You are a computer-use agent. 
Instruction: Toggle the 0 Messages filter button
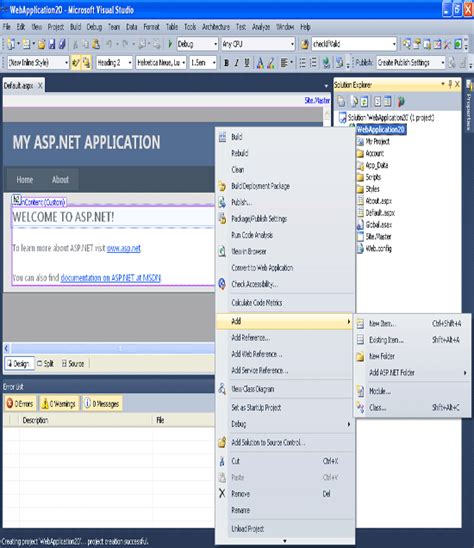pyautogui.click(x=102, y=404)
